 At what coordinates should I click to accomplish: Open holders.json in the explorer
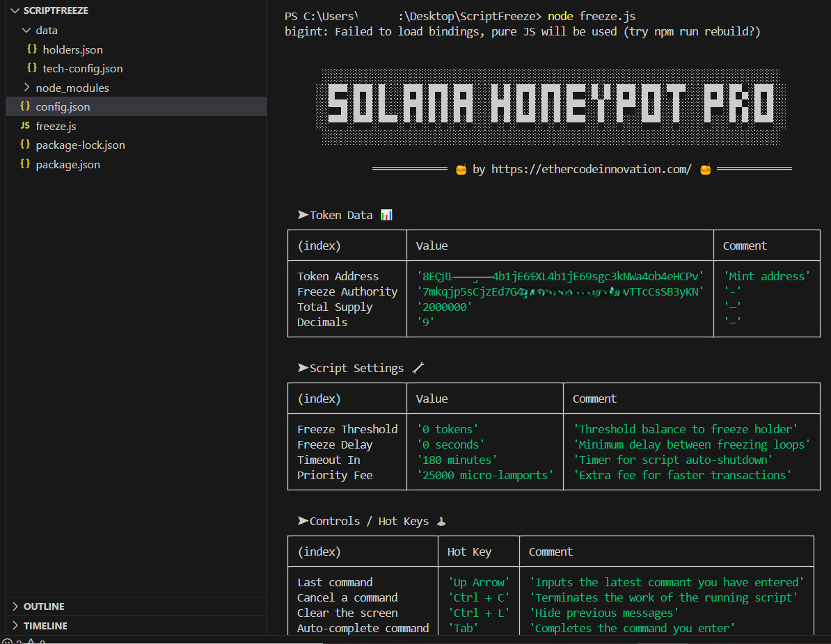[x=72, y=50]
